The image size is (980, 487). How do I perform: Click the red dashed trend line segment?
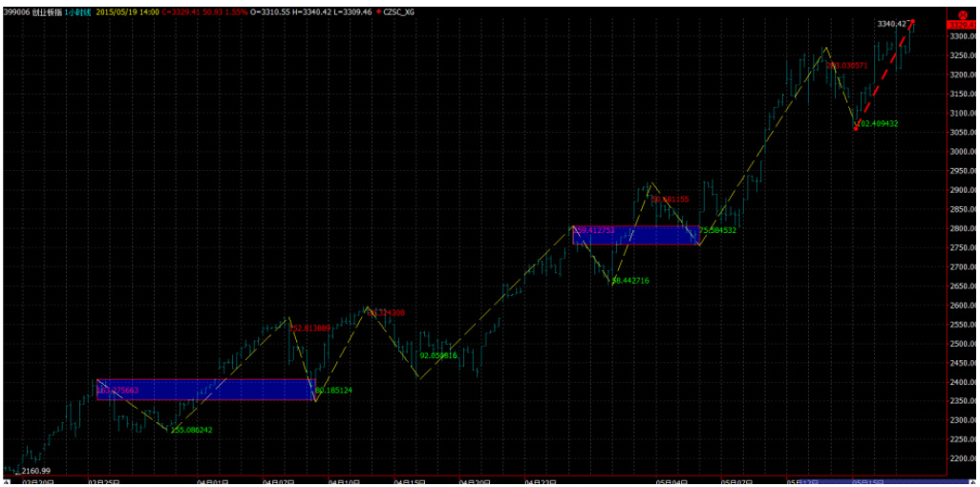coord(884,74)
